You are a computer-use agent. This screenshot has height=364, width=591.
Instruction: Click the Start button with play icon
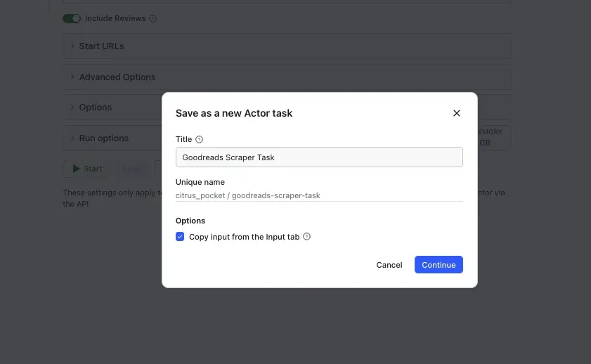pos(87,169)
